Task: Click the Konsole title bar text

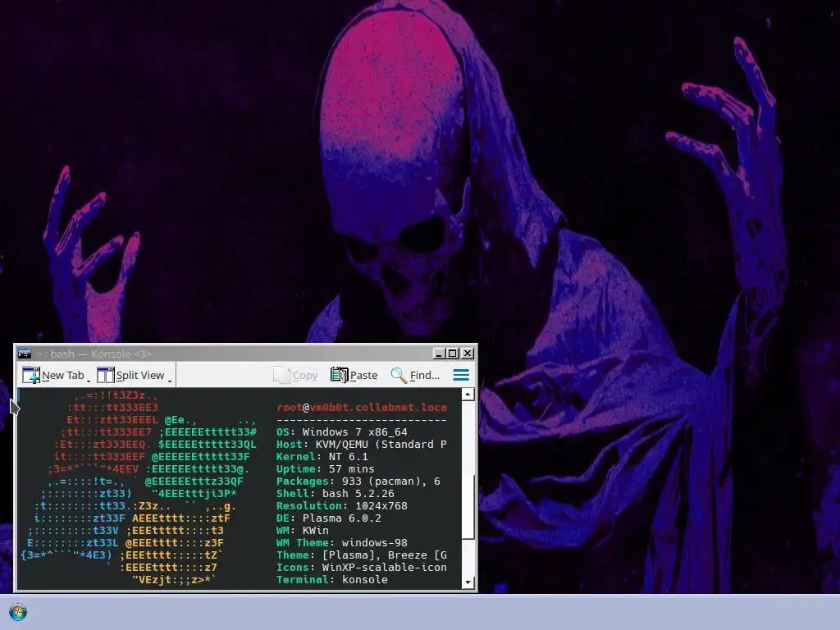Action: coord(94,354)
